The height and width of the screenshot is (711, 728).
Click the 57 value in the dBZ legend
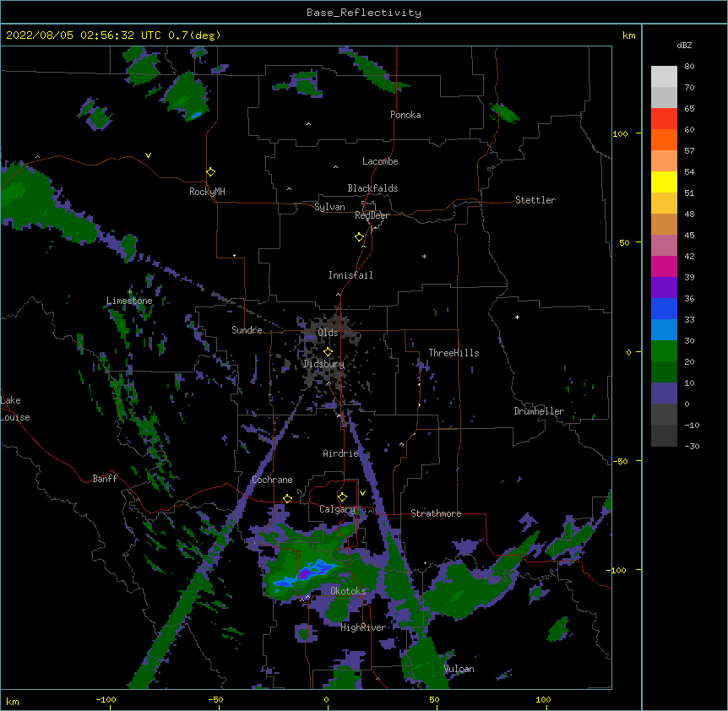coord(689,151)
